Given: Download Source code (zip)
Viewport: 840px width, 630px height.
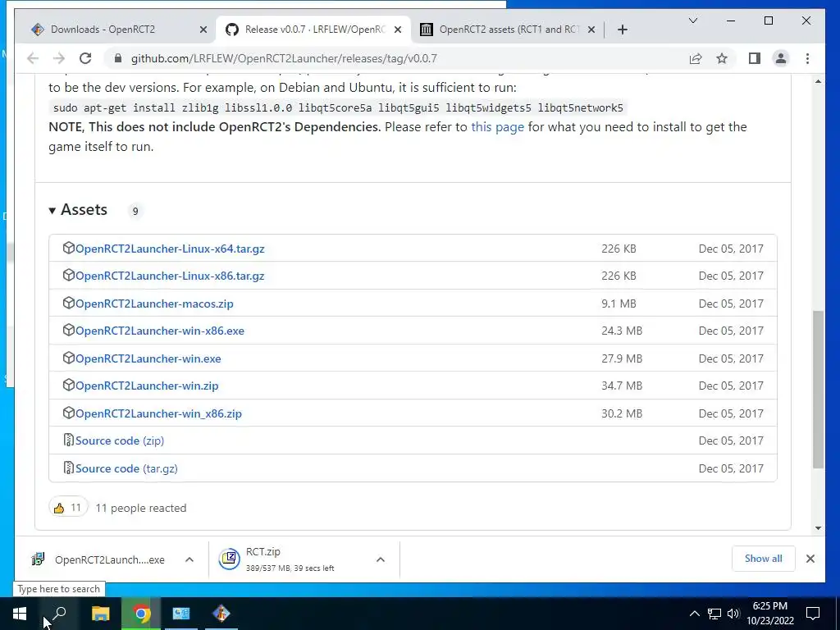Looking at the screenshot, I should [x=120, y=441].
